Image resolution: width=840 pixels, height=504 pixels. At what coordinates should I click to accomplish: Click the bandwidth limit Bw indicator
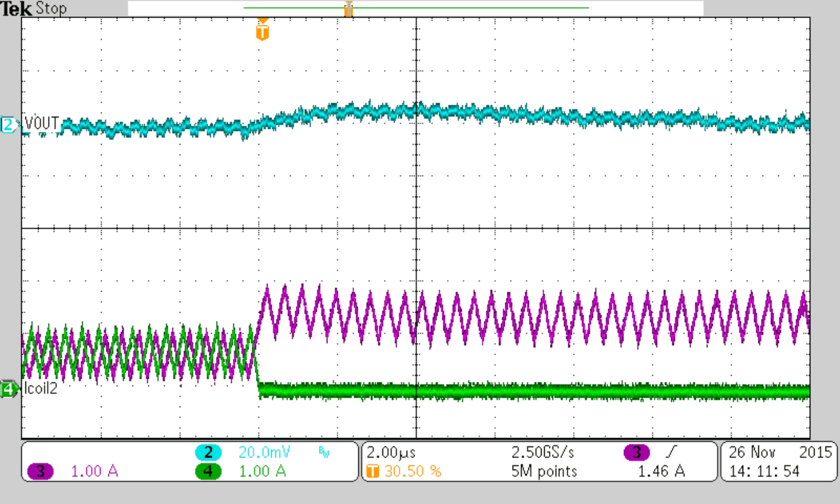324,453
